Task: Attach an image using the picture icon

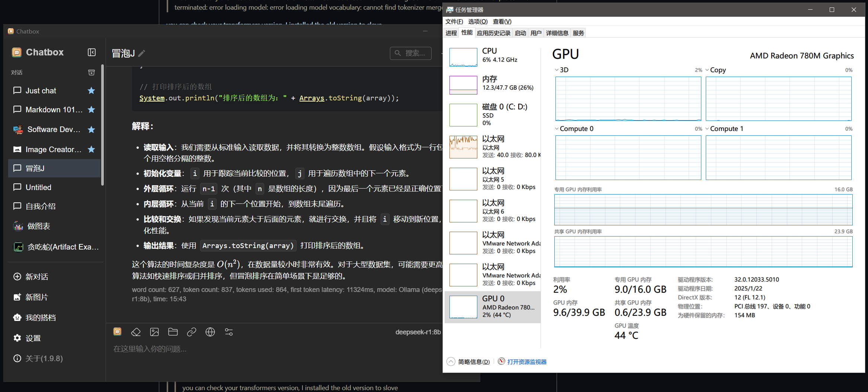Action: [x=154, y=332]
